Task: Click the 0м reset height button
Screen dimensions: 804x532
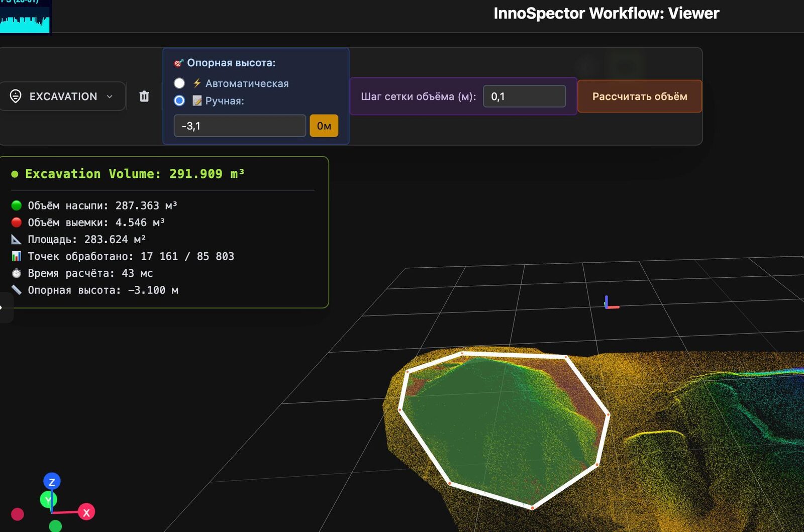Action: [324, 126]
